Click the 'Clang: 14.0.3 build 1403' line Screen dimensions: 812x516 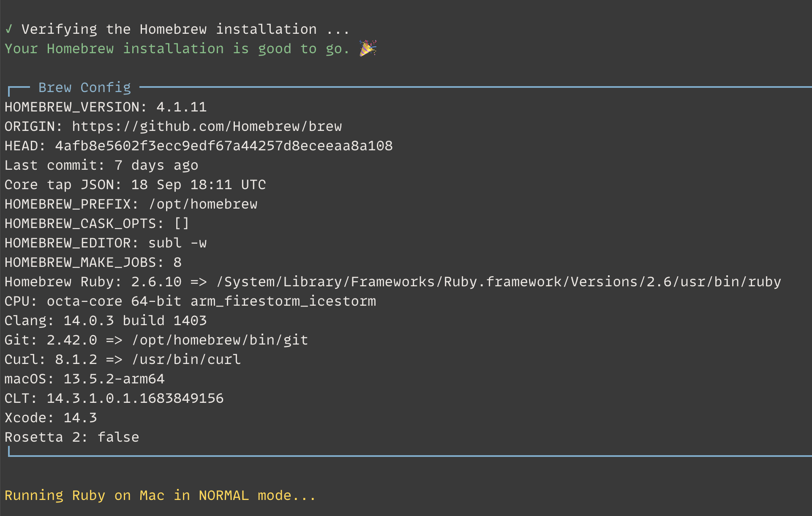point(106,320)
